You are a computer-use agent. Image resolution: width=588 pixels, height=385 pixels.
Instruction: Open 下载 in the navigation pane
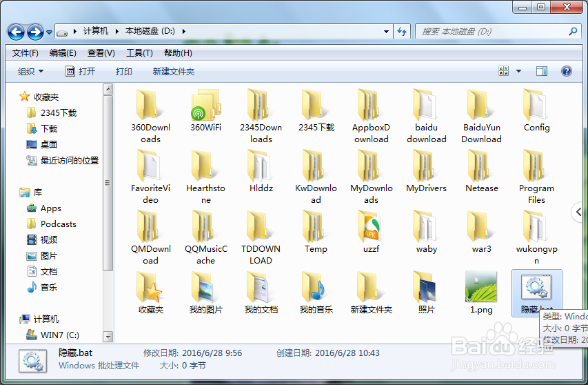[x=42, y=129]
